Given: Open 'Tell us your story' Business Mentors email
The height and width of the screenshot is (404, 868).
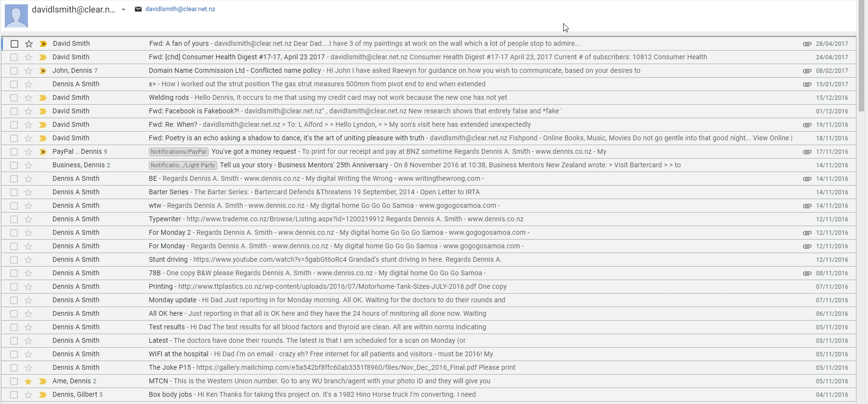Looking at the screenshot, I should click(x=429, y=165).
